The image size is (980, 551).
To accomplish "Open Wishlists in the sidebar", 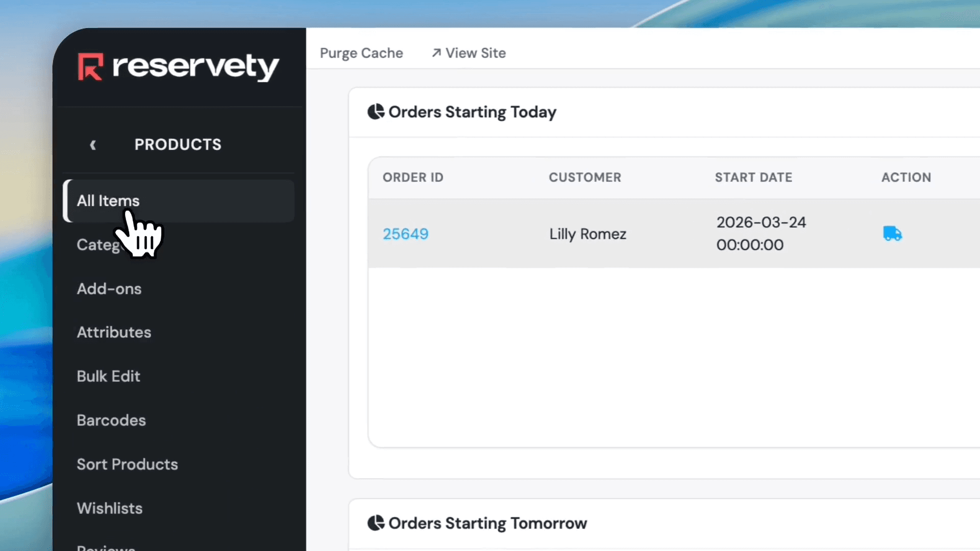I will pyautogui.click(x=110, y=508).
